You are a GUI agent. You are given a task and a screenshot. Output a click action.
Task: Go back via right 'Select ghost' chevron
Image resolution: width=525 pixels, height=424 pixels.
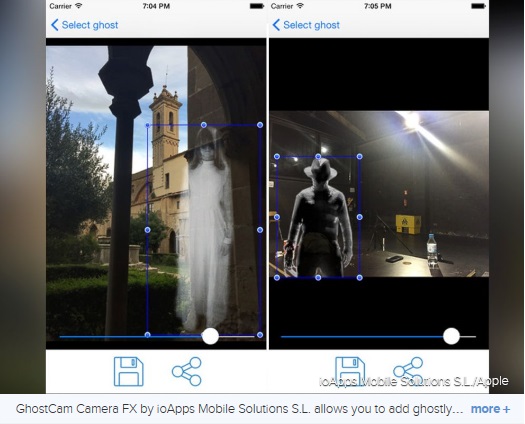(x=276, y=25)
